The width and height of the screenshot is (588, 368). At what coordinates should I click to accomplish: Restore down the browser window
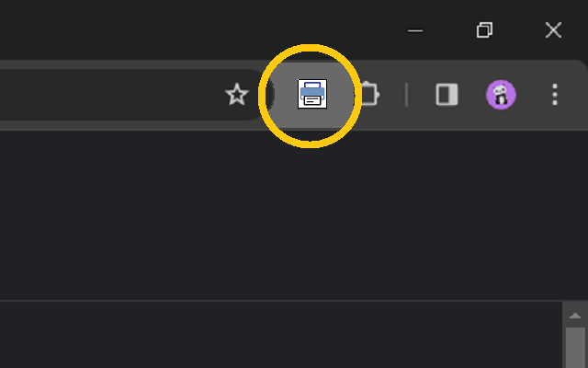coord(484,30)
